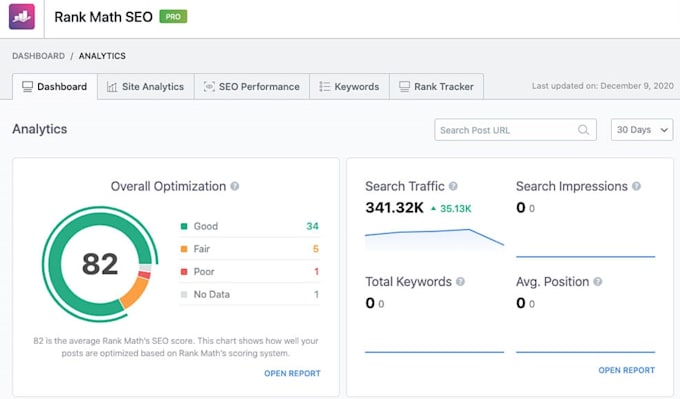Open the 30 Days range dropdown

(x=642, y=130)
